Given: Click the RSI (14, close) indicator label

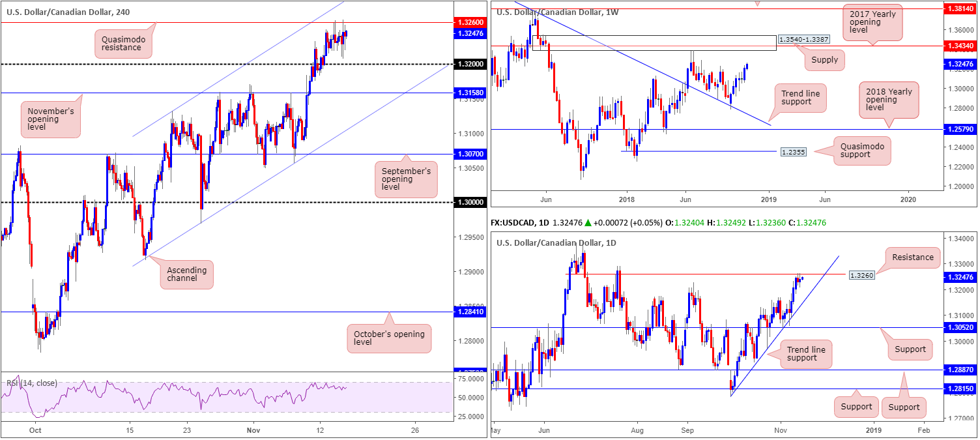Looking at the screenshot, I should 32,383.
